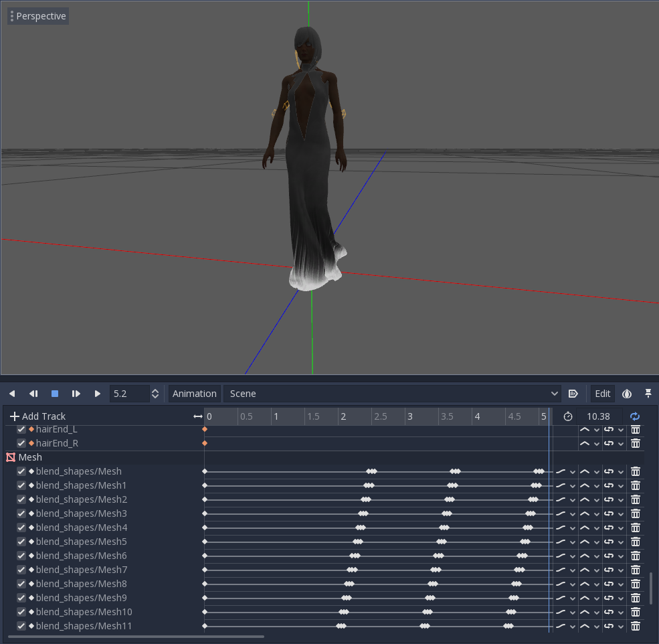Uncheck the hairEnd_R track
659x644 pixels.
pos(21,443)
